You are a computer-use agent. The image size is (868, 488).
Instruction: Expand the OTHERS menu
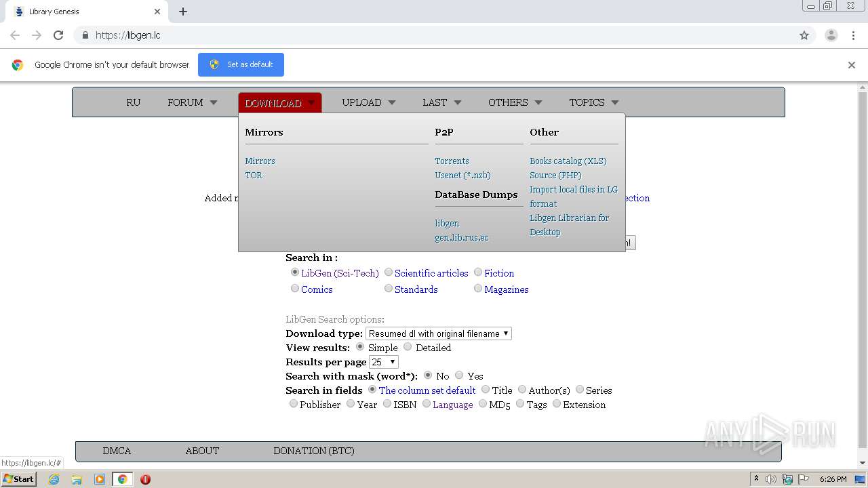tap(515, 102)
